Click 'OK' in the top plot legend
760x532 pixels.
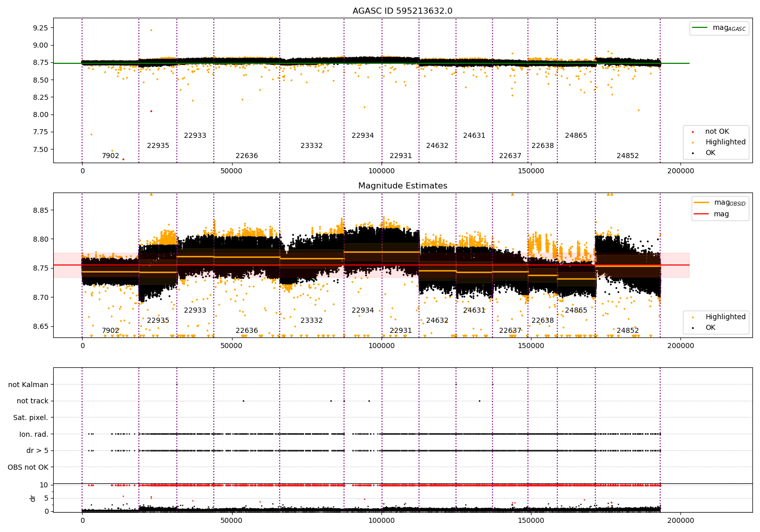point(710,153)
